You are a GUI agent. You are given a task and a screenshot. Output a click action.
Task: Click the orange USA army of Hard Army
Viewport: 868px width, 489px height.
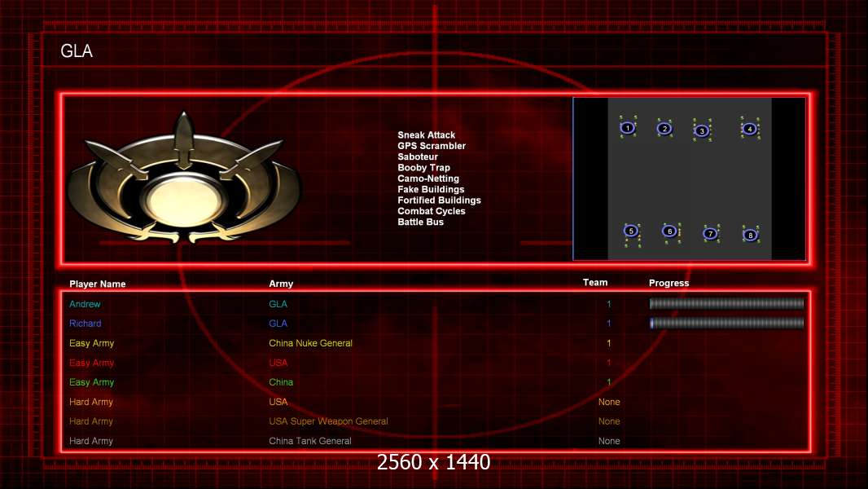(x=278, y=402)
